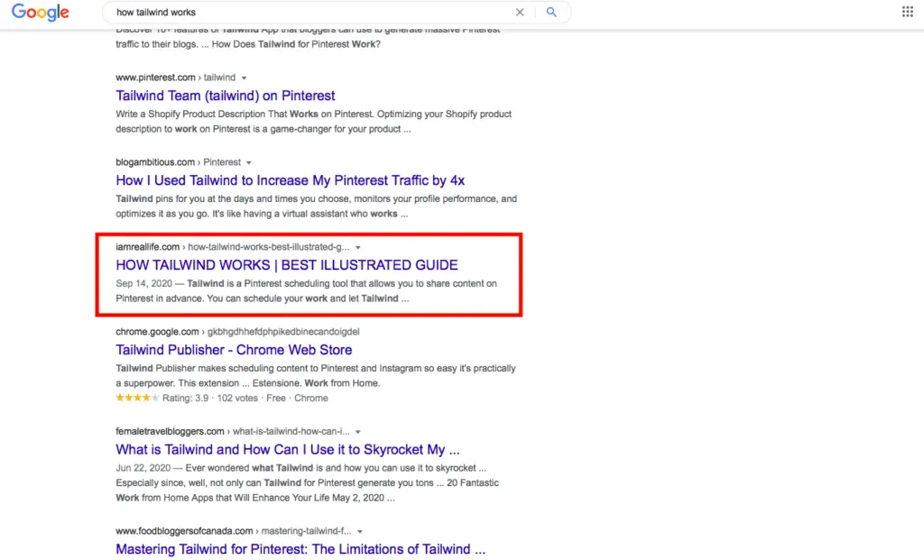Click the blogambitious.com breadcrumb URL
This screenshot has height=560, width=924.
(178, 162)
